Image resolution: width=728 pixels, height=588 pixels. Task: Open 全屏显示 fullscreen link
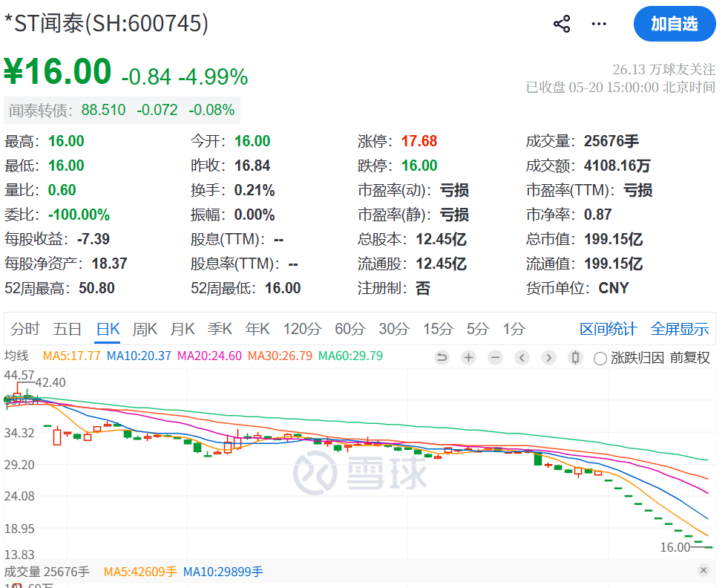(680, 329)
